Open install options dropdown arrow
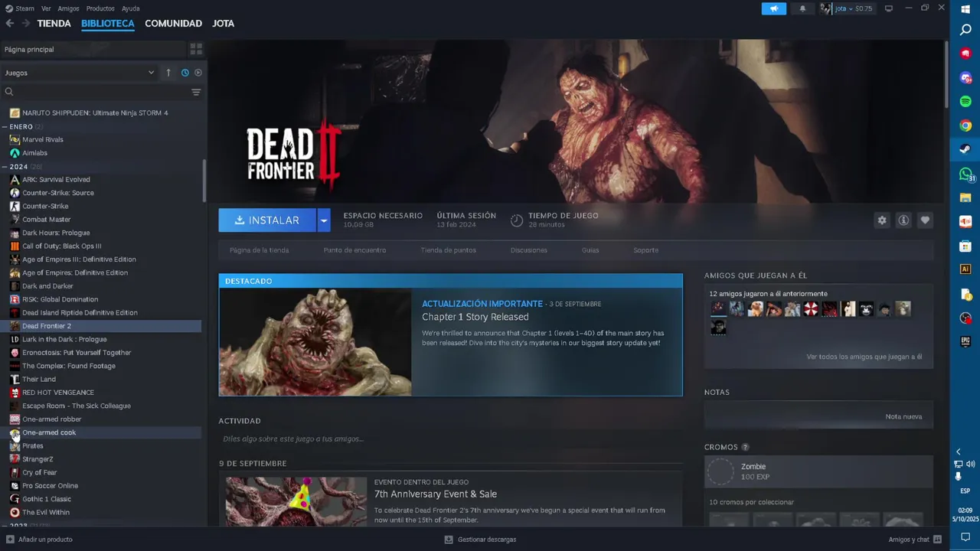Screen dimensions: 980x551 coord(324,220)
